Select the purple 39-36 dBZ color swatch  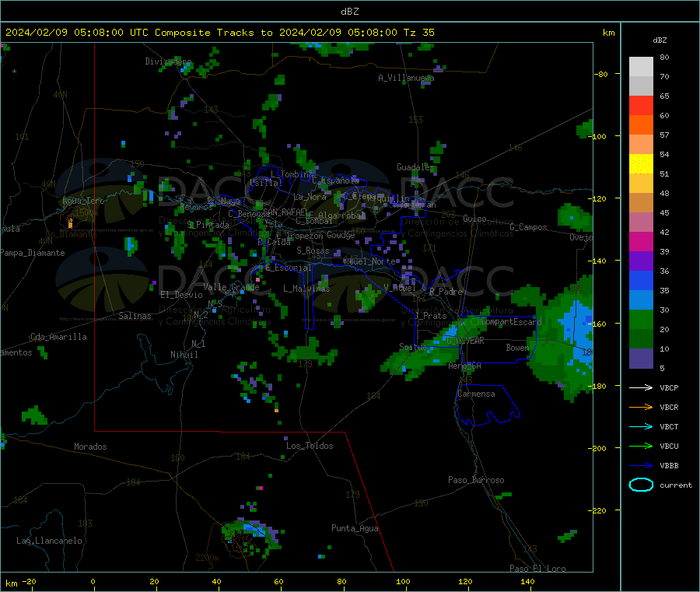pyautogui.click(x=641, y=261)
